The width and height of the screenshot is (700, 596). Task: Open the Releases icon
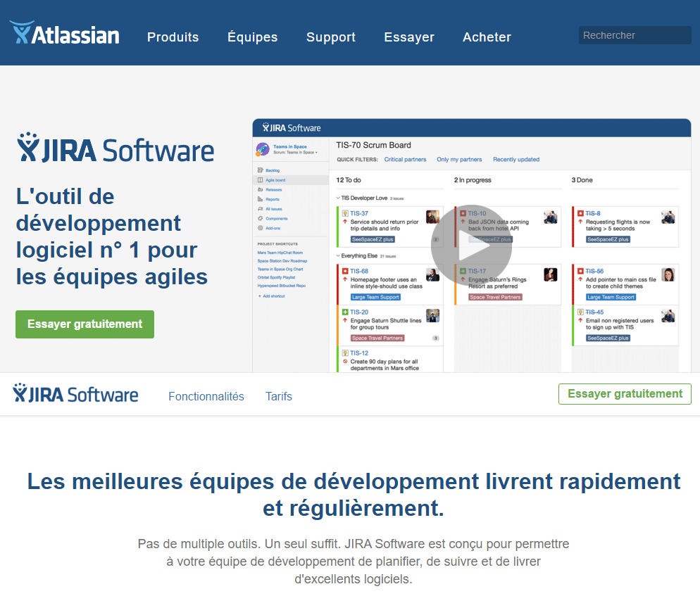[259, 189]
